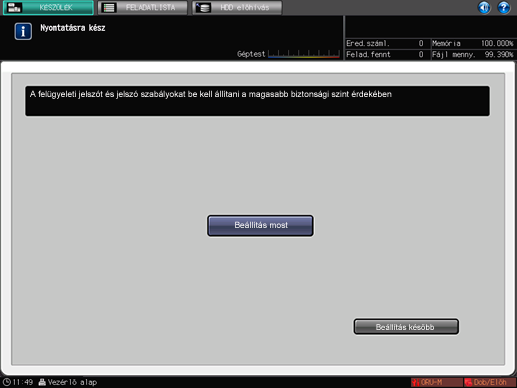Image resolution: width=517 pixels, height=388 pixels.
Task: Click the Fájl menny. 99.390% readout
Action: tap(473, 54)
